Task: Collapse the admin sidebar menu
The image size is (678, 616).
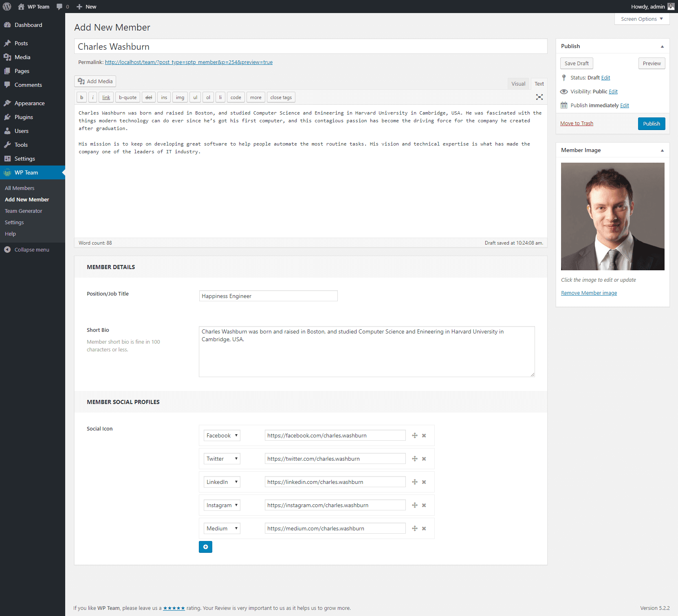Action: point(27,249)
